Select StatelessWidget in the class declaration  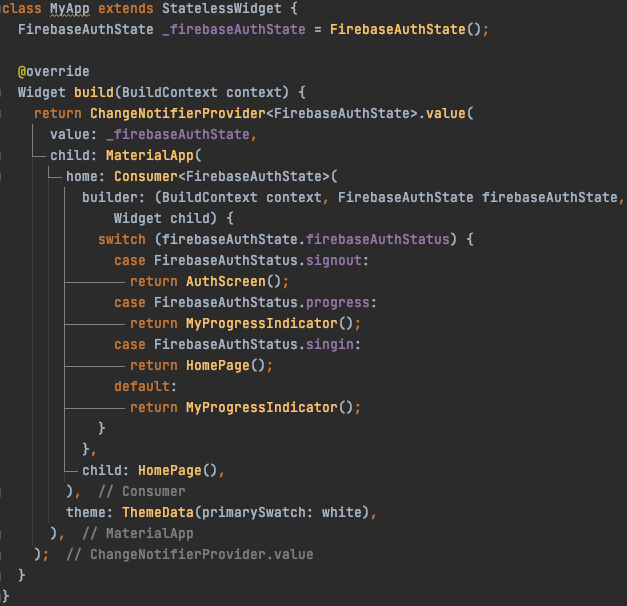point(222,8)
